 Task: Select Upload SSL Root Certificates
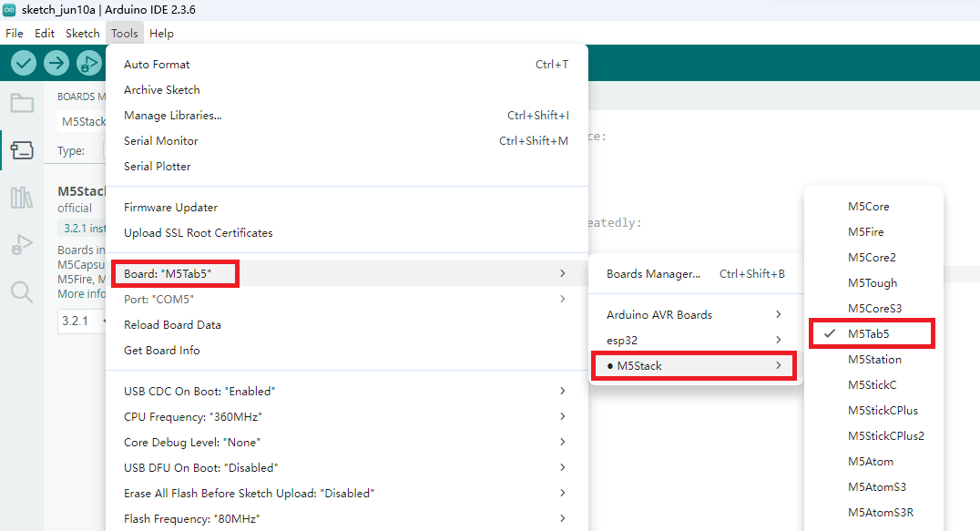347,233
